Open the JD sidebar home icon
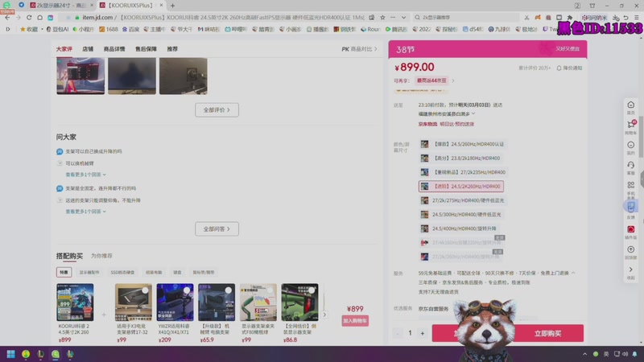This screenshot has height=362, width=644. pyautogui.click(x=630, y=105)
